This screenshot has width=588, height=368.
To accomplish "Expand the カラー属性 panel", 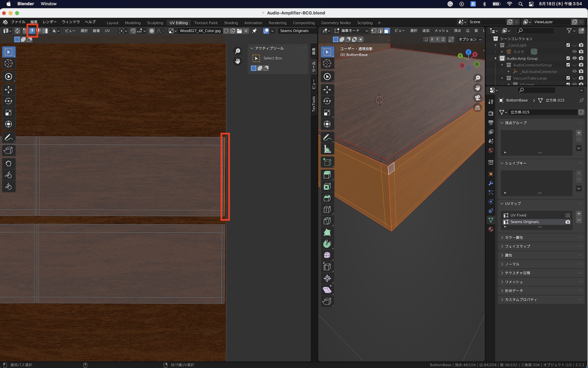I will (x=514, y=238).
